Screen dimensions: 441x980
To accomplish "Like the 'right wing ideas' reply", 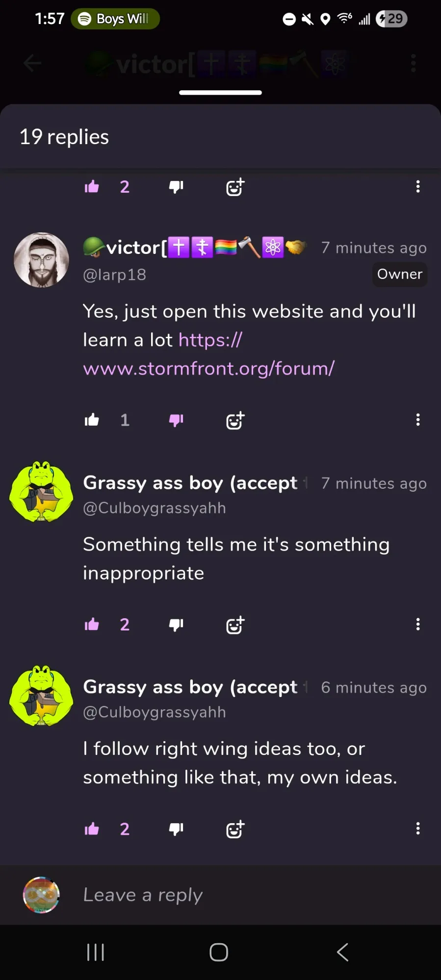I will pos(92,829).
